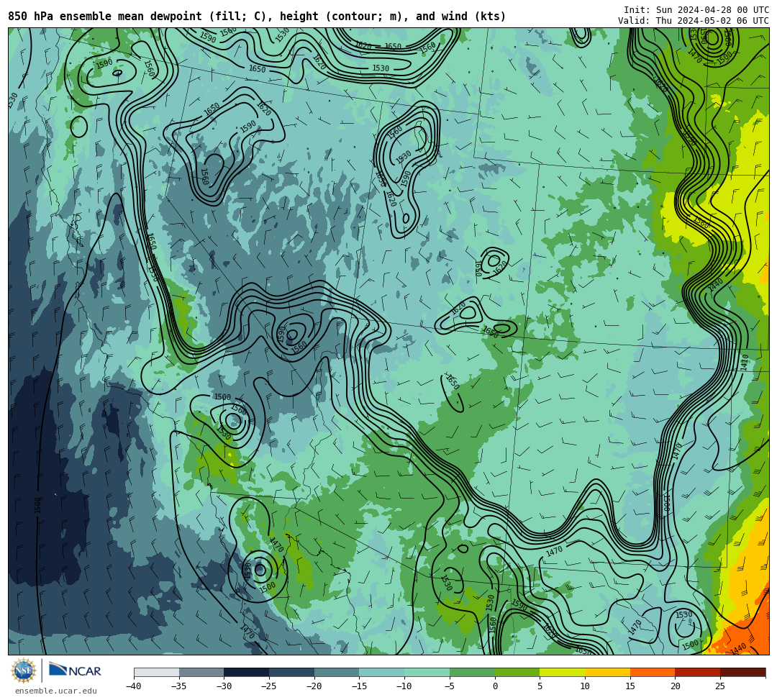Click the 0 colorbar tick label
Image resolution: width=777 pixels, height=700 pixels.
pos(495,686)
